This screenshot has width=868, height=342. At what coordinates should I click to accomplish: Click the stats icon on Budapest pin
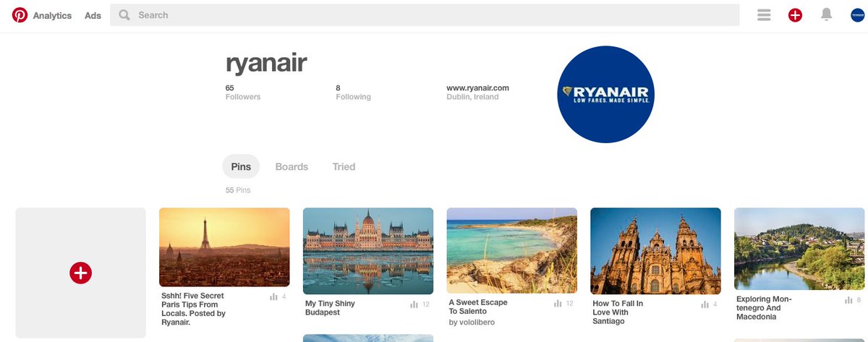coord(414,304)
